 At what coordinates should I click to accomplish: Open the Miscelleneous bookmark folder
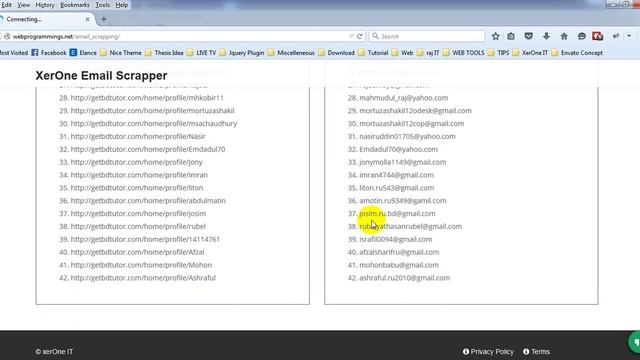[291, 53]
